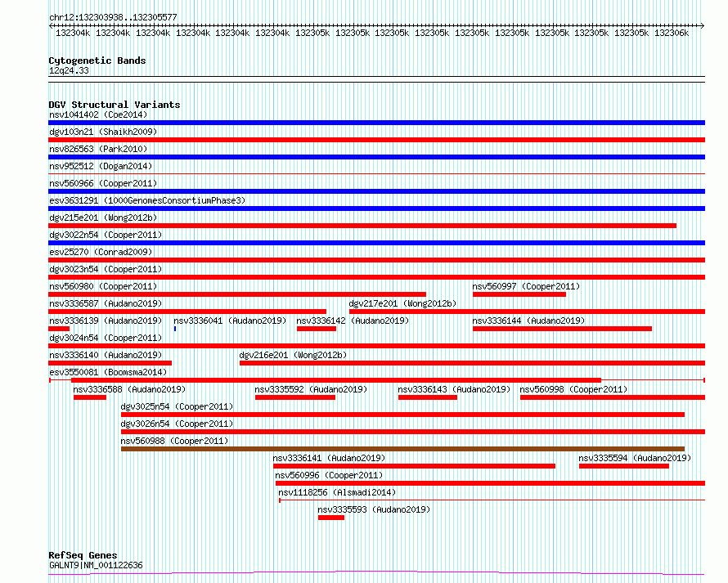This screenshot has width=728, height=583.
Task: Click the red bar under nsv3335594
Action: tap(624, 466)
